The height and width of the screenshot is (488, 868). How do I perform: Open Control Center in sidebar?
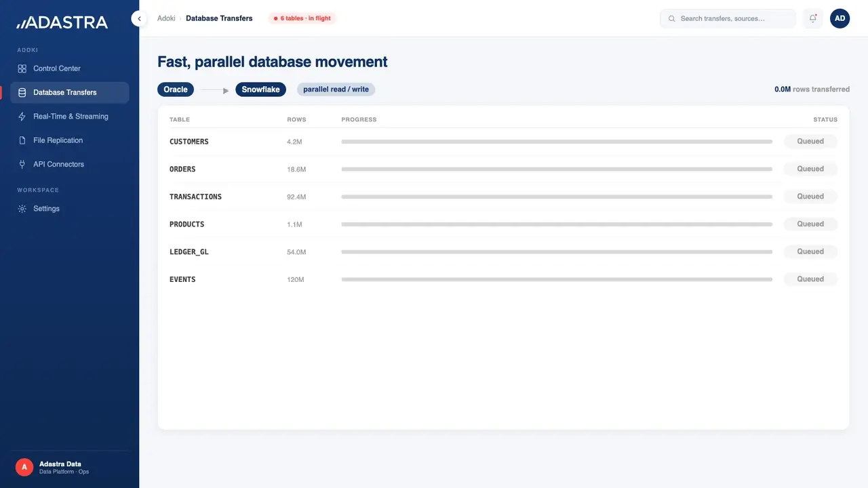click(x=69, y=68)
